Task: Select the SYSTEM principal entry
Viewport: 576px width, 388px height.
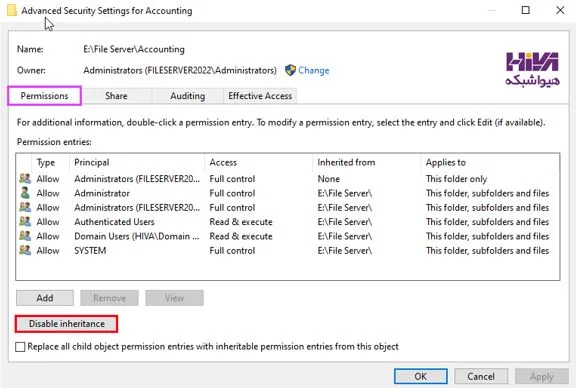Action: coord(288,250)
